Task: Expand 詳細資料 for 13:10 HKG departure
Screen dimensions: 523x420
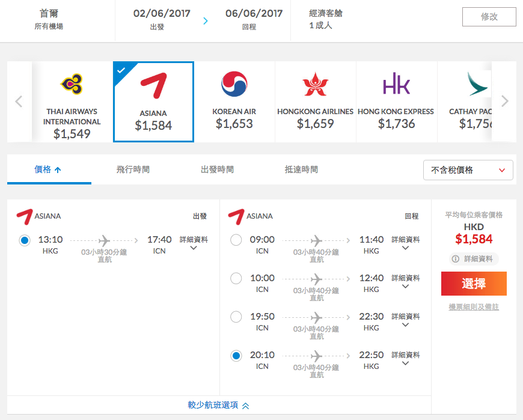Action: [194, 243]
